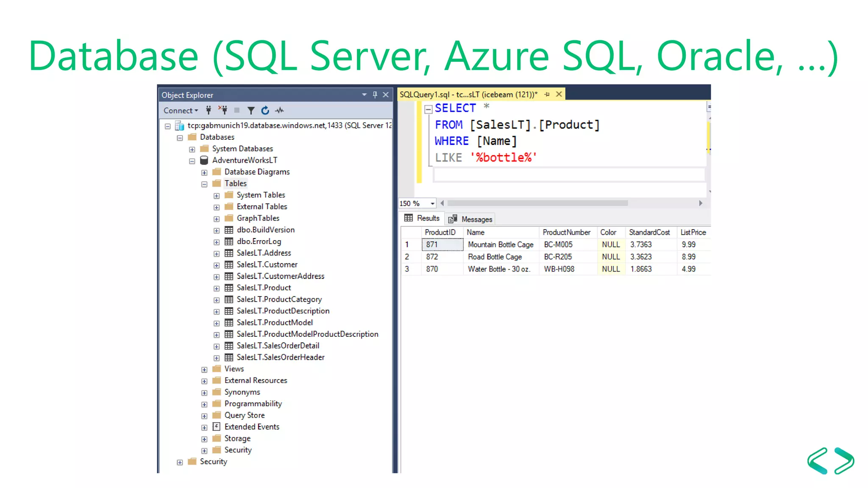The width and height of the screenshot is (868, 488).
Task: Collapse the AdventureWorksLT database node
Action: click(192, 161)
